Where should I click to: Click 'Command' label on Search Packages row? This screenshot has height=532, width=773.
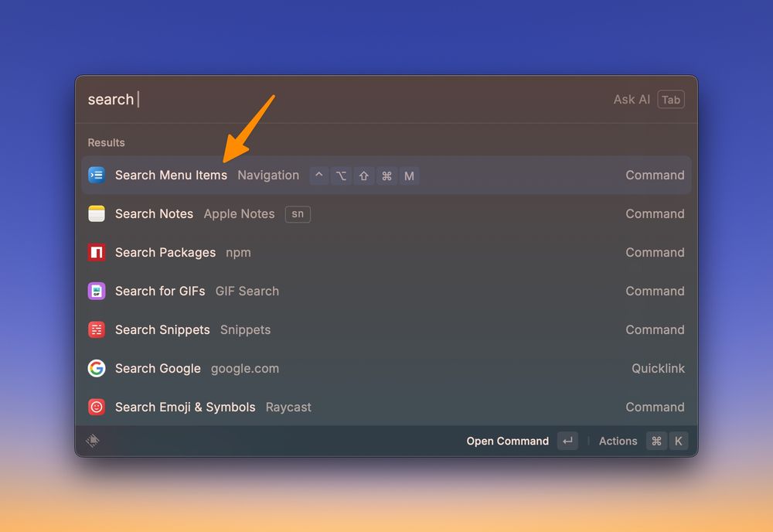(655, 252)
